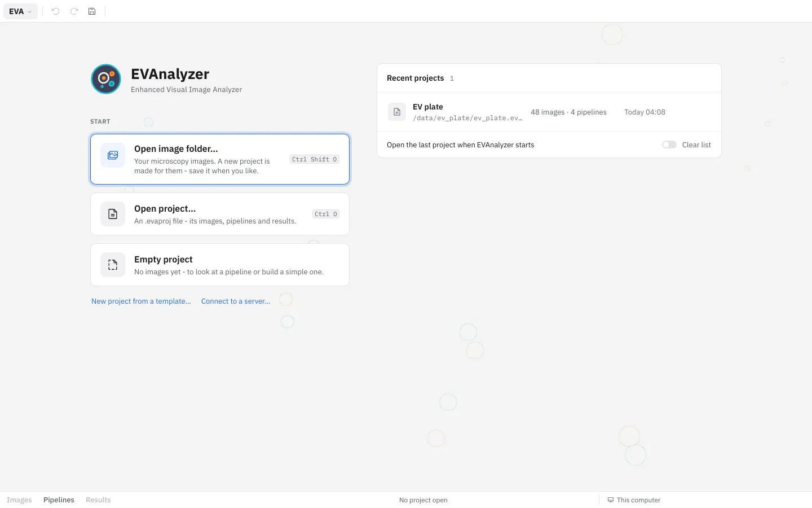Click the save project icon
The width and height of the screenshot is (812, 508).
(x=92, y=11)
